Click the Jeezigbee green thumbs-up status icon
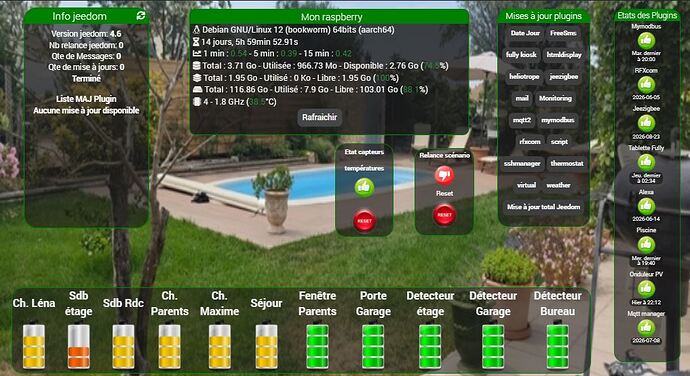Screen dimensions: 690x376 (646, 123)
